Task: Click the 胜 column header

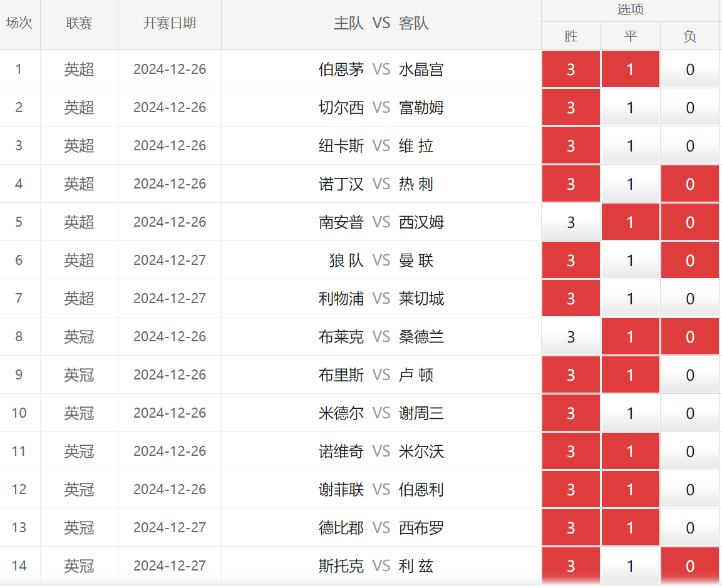Action: point(571,36)
